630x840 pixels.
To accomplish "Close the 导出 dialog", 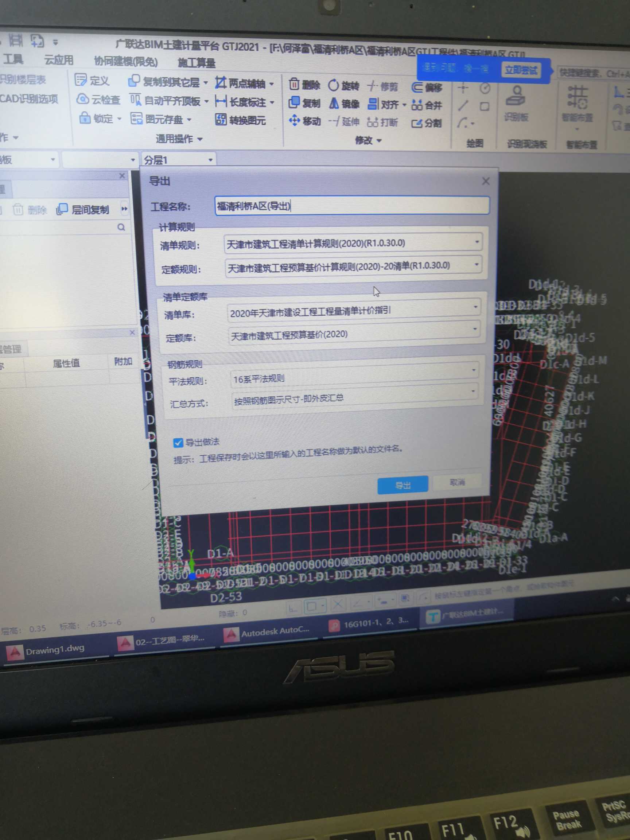I will click(485, 181).
